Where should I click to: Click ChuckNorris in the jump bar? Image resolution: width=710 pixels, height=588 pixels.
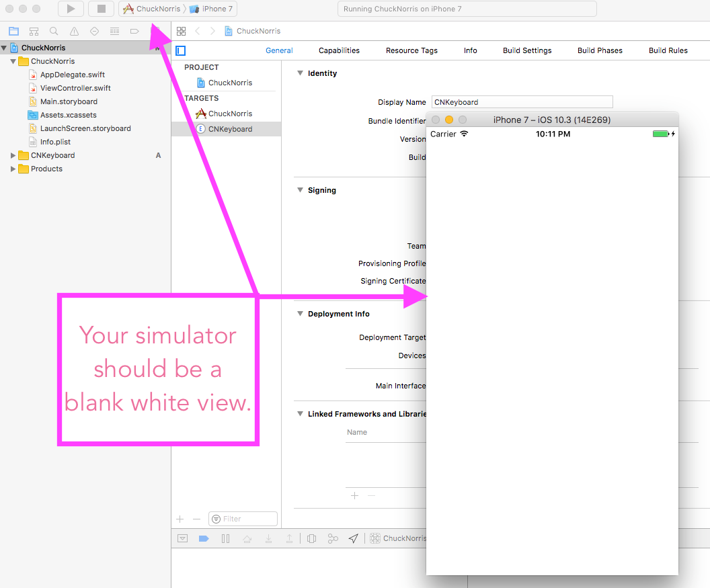[x=253, y=31]
